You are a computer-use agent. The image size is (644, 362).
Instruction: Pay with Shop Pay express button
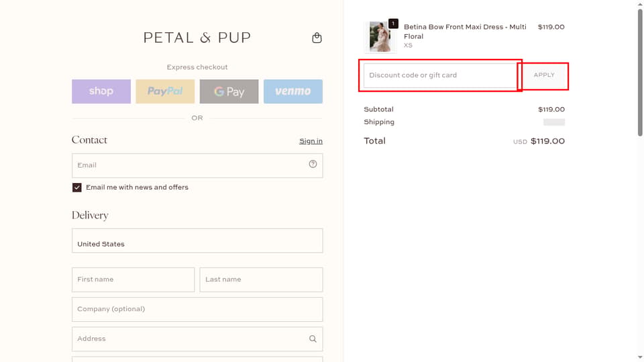101,92
